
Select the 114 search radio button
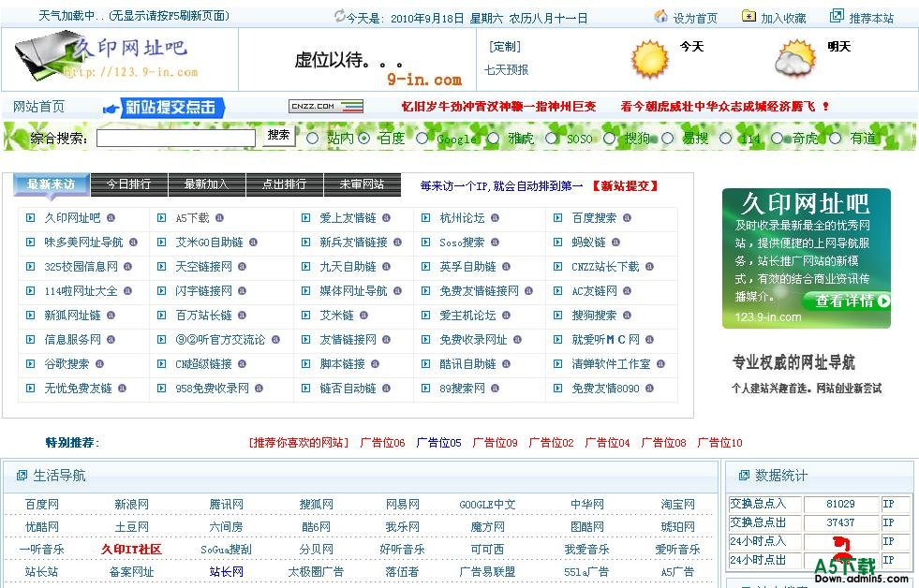(726, 139)
